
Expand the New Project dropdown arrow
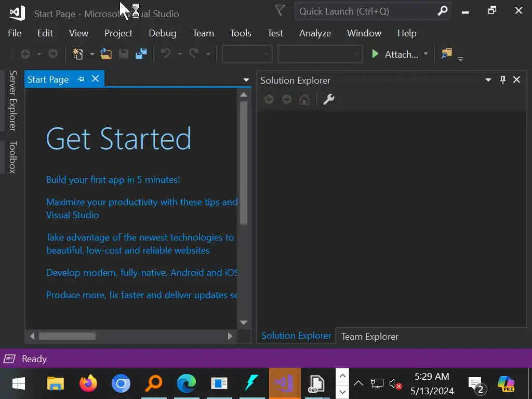click(92, 54)
